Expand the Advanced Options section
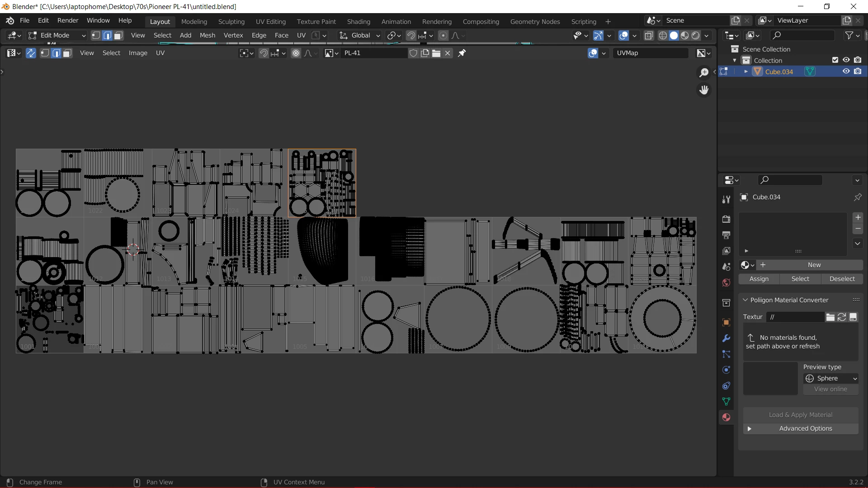 801,428
